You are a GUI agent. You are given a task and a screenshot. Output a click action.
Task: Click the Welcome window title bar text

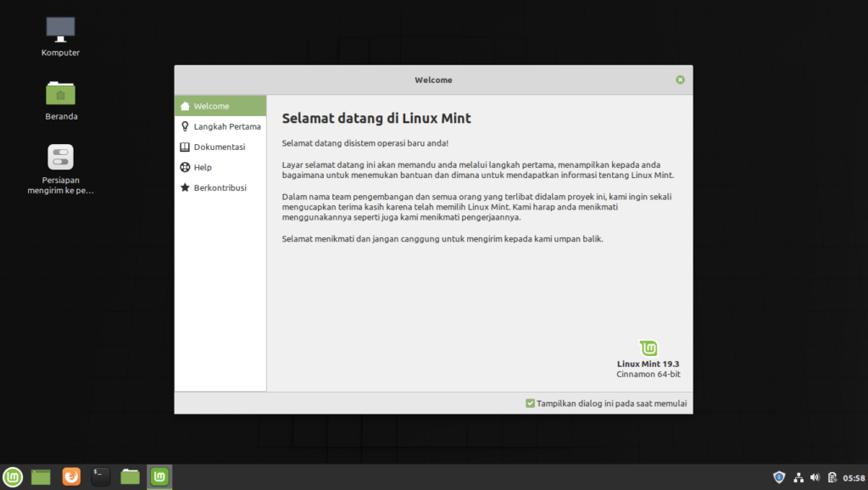click(x=433, y=80)
